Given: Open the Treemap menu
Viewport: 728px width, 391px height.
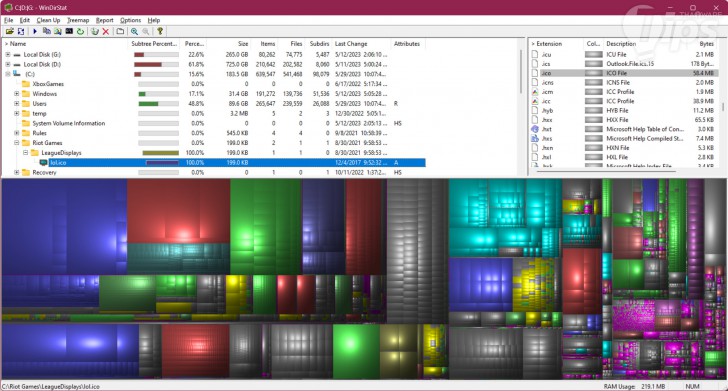Looking at the screenshot, I should (x=78, y=20).
